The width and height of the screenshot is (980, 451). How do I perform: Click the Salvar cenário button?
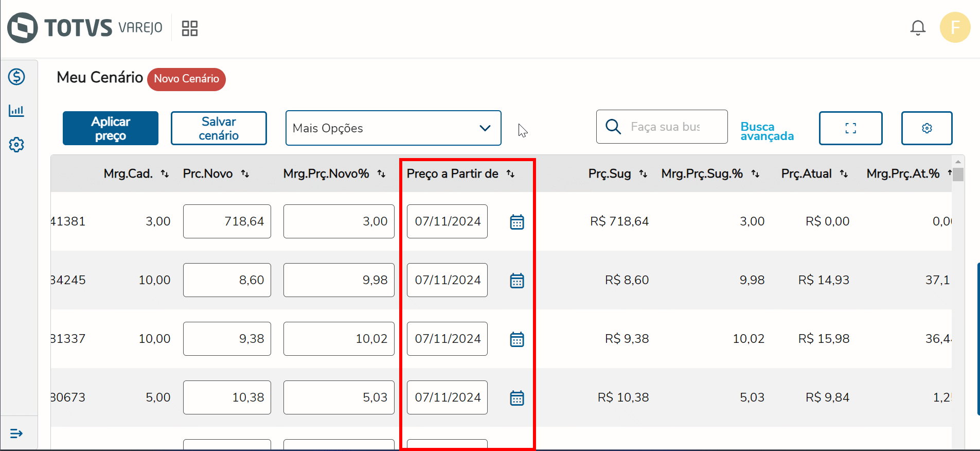(x=219, y=128)
